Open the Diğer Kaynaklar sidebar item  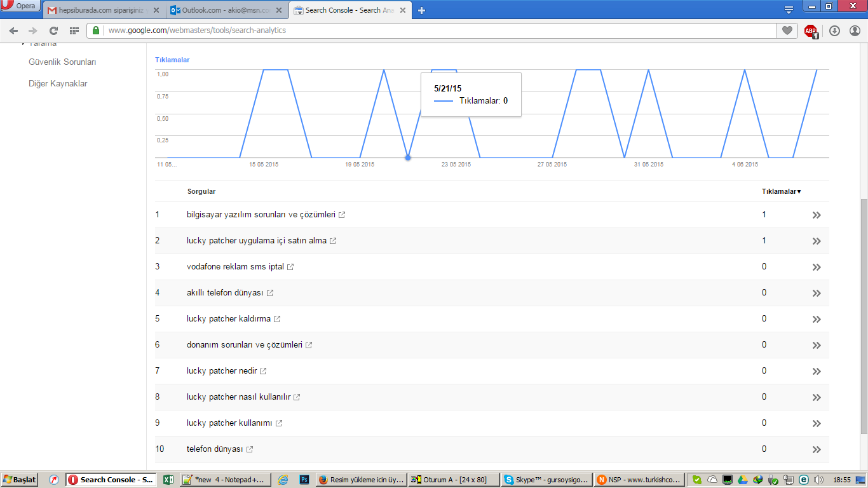coord(58,84)
